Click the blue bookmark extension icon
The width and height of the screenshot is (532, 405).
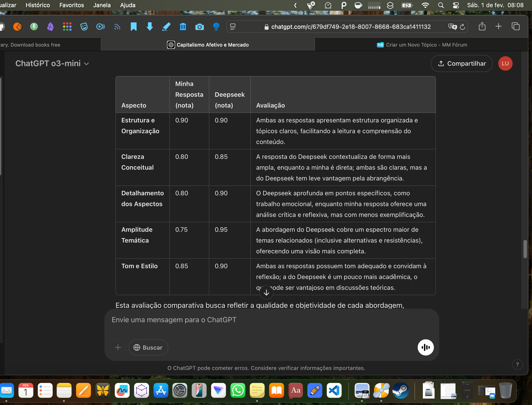(x=133, y=27)
